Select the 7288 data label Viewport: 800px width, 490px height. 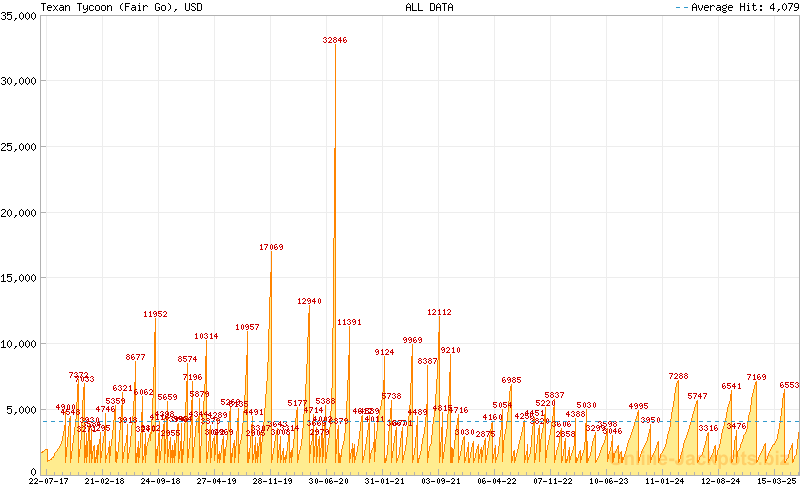pyautogui.click(x=678, y=376)
